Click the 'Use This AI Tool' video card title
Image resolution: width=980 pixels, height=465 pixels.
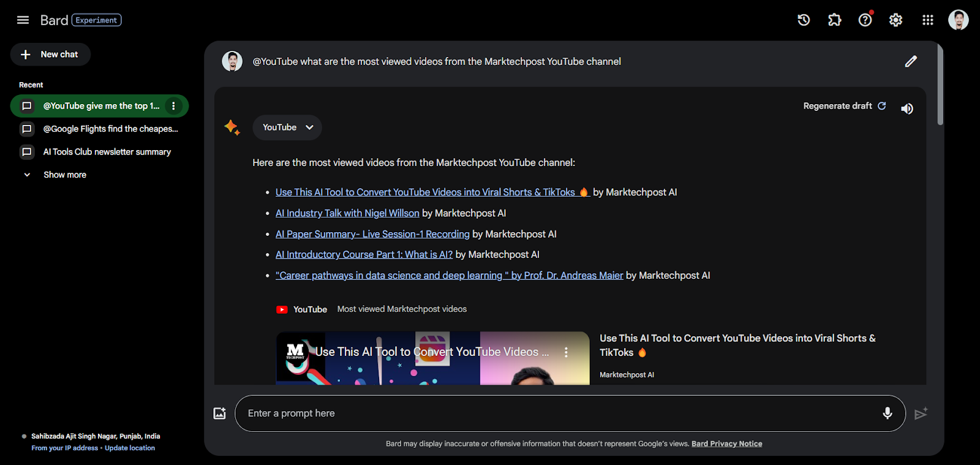pyautogui.click(x=737, y=346)
